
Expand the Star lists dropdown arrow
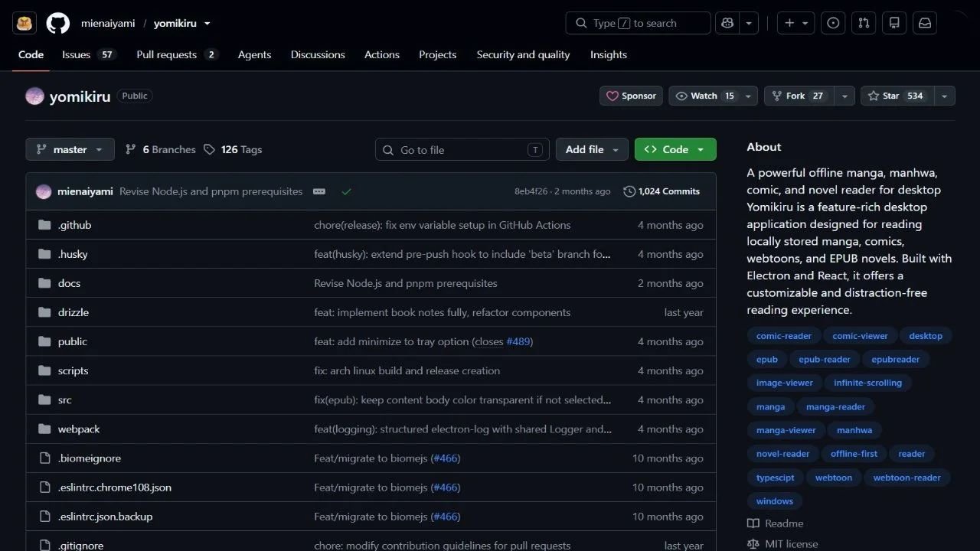coord(944,96)
